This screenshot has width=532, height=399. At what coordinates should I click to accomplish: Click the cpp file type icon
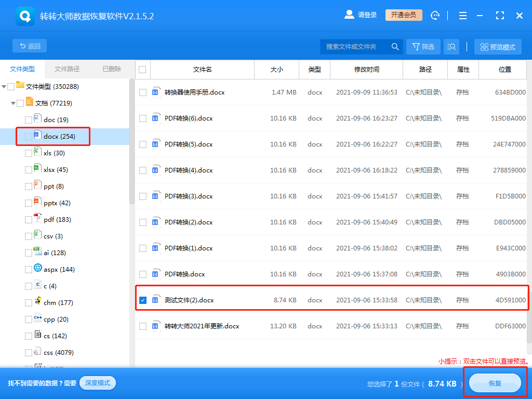tap(37, 318)
